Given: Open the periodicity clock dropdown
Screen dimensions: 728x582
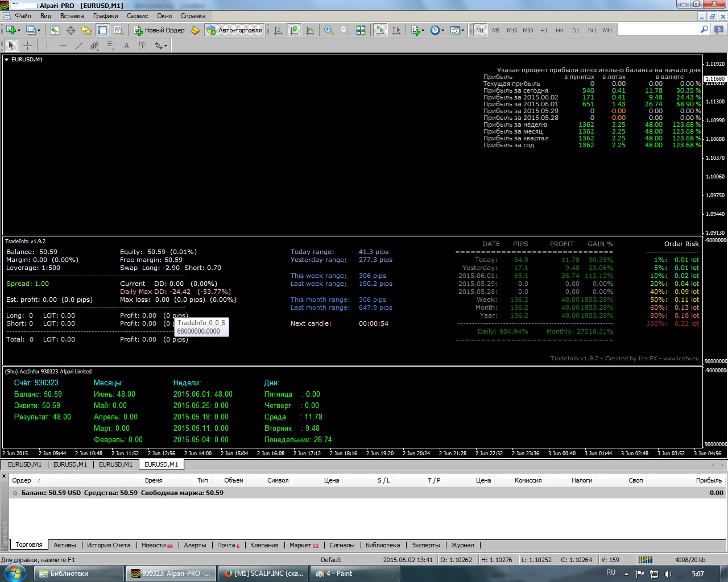Looking at the screenshot, I should tap(437, 30).
